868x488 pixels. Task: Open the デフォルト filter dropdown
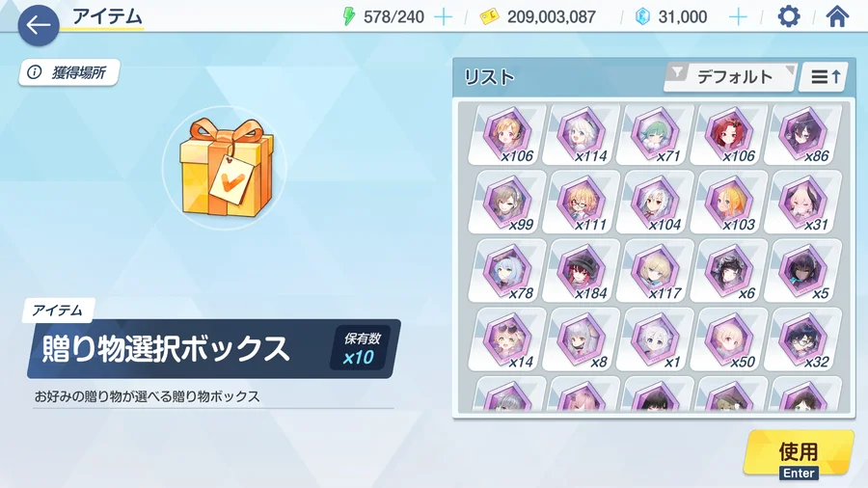731,77
